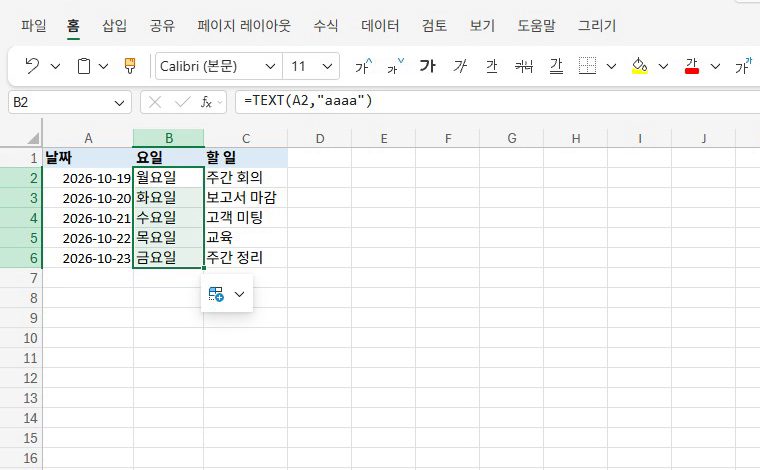760x470 pixels.
Task: Click the formula bar with TEXT formula
Action: pyautogui.click(x=497, y=102)
